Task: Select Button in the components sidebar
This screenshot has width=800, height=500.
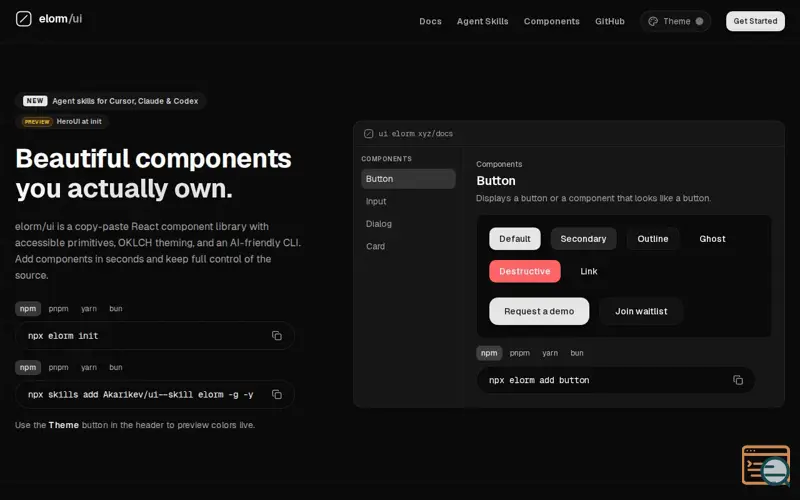Action: 408,179
